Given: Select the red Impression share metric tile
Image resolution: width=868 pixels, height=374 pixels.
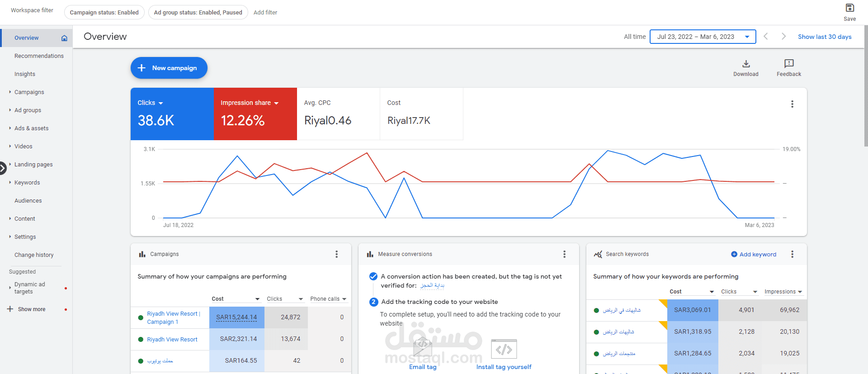Looking at the screenshot, I should point(255,114).
